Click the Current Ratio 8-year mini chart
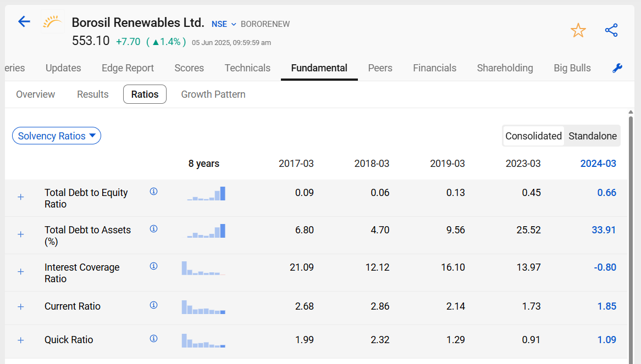Image resolution: width=641 pixels, height=364 pixels. click(x=204, y=307)
